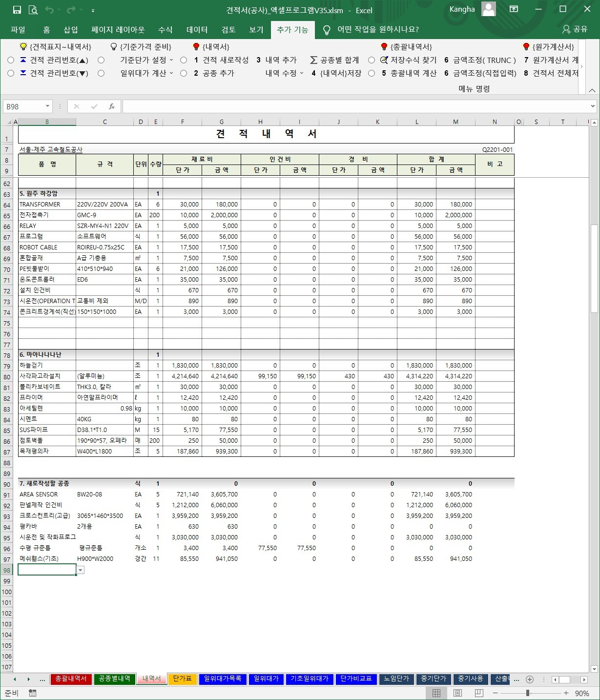Click the yellow bulb {견적표지~내역서} icon
This screenshot has width=600, height=700.
23,47
